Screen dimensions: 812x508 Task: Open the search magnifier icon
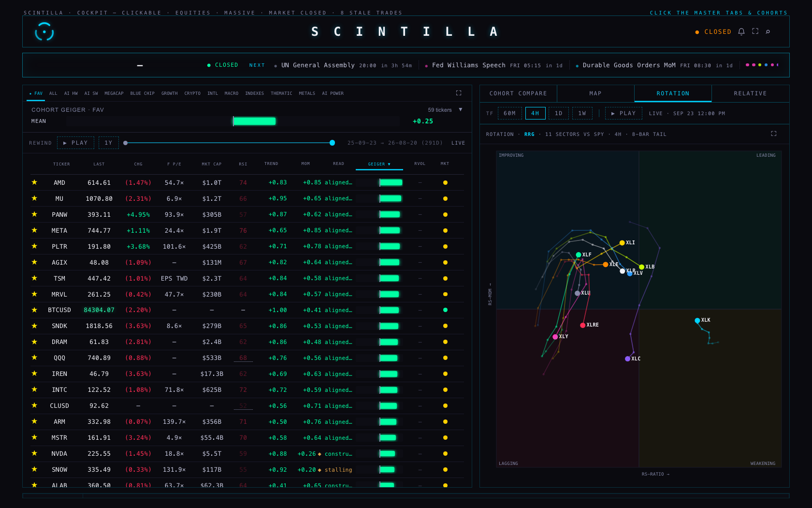[768, 31]
